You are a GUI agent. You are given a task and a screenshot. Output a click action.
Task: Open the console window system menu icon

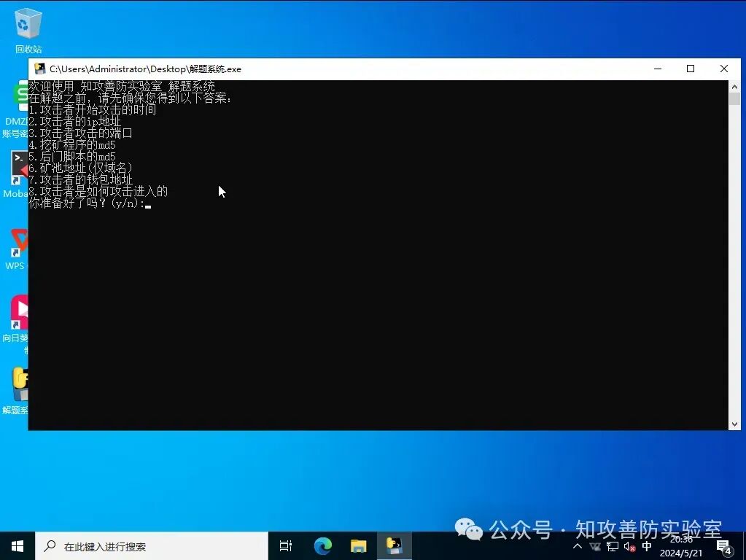click(x=39, y=69)
